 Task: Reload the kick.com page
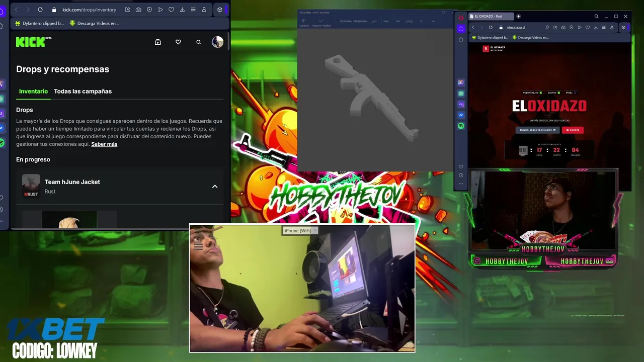[40, 10]
